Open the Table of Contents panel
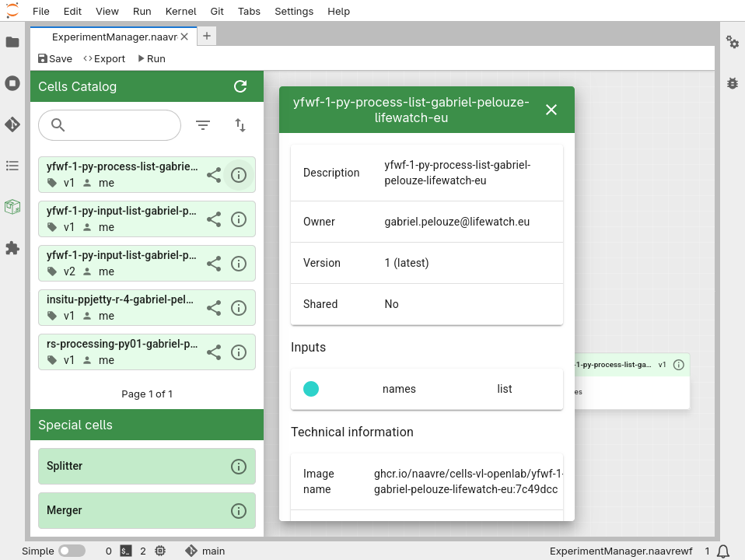The height and width of the screenshot is (560, 745). point(12,166)
